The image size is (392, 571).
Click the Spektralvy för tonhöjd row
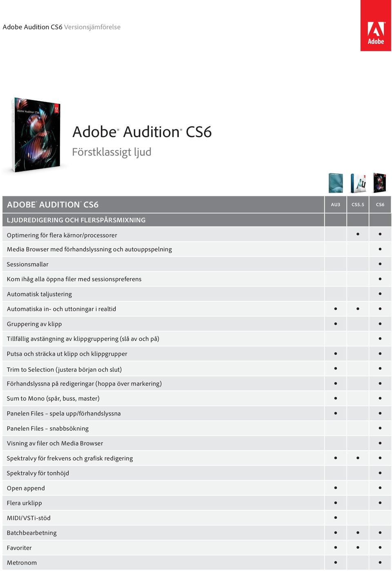(x=197, y=473)
